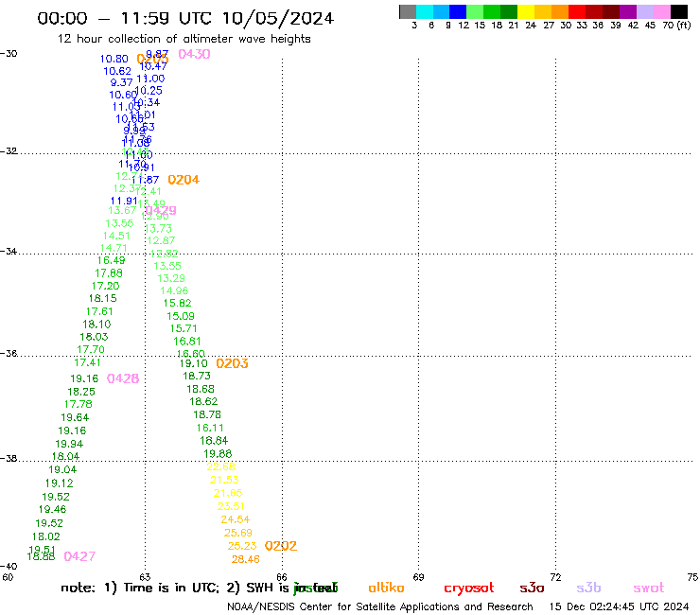This screenshot has width=700, height=615.
Task: Click the wave height value 16.61
Action: (187, 342)
